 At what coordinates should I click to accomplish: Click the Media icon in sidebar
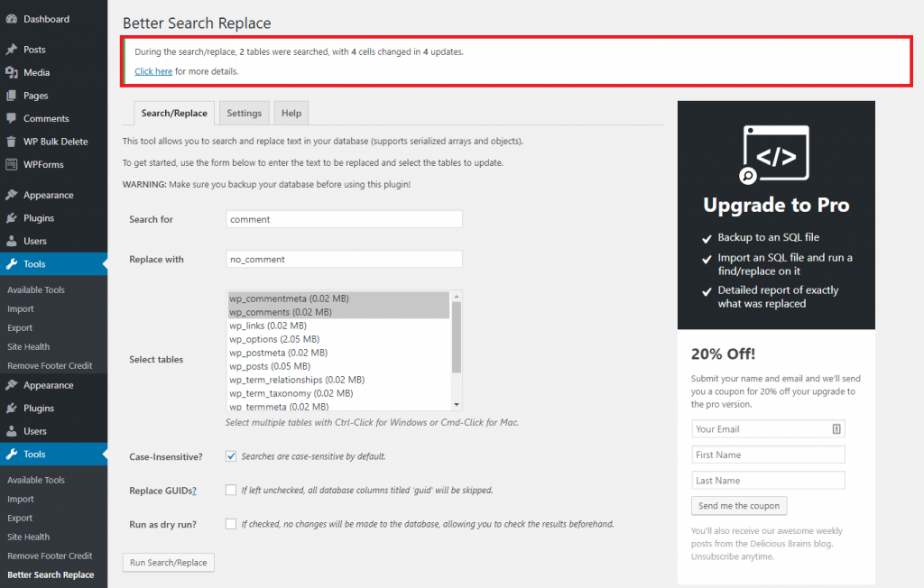point(11,72)
